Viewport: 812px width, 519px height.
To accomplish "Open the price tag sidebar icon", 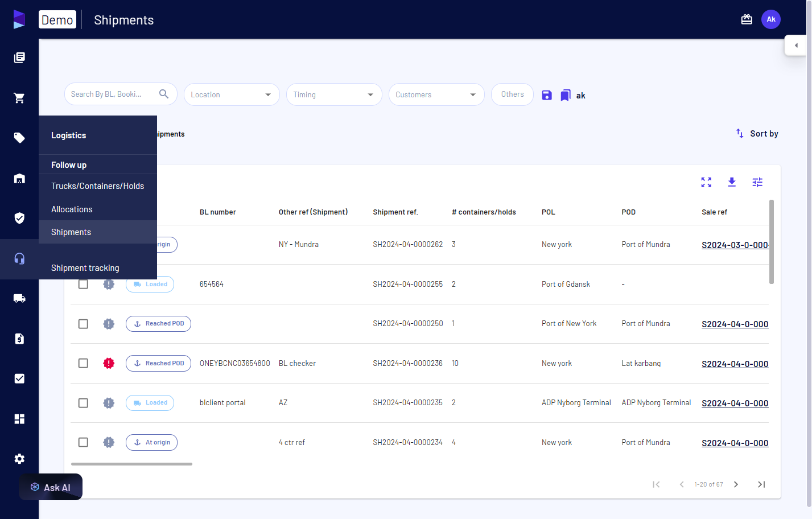I will (19, 138).
